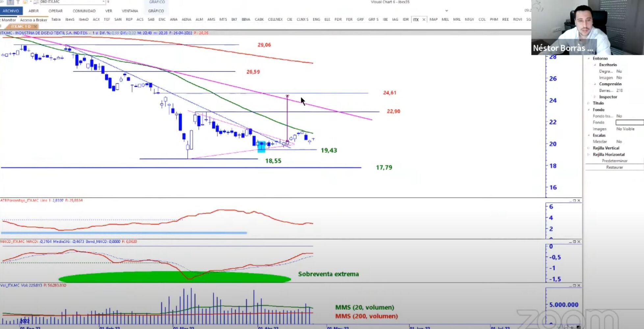Open the TEF ticker tab
The width and height of the screenshot is (644, 329).
(x=107, y=19)
